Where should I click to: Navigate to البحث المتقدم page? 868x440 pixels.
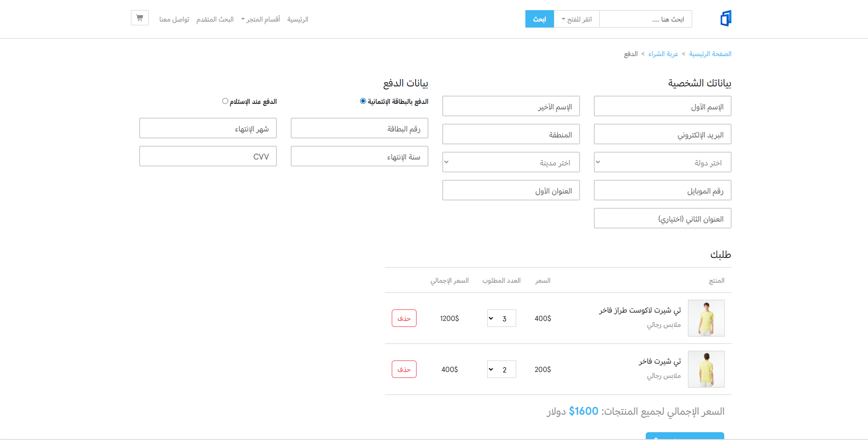click(214, 19)
